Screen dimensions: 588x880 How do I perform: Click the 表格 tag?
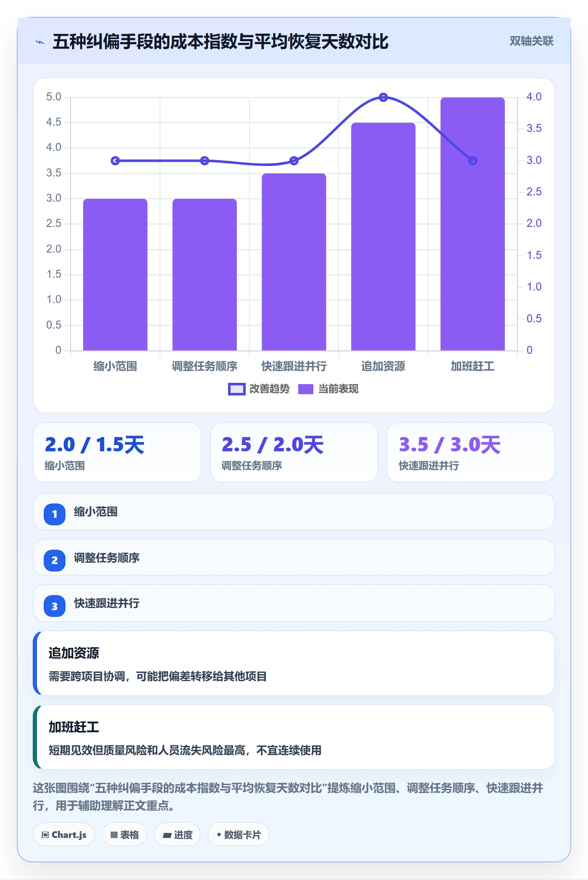coord(124,835)
